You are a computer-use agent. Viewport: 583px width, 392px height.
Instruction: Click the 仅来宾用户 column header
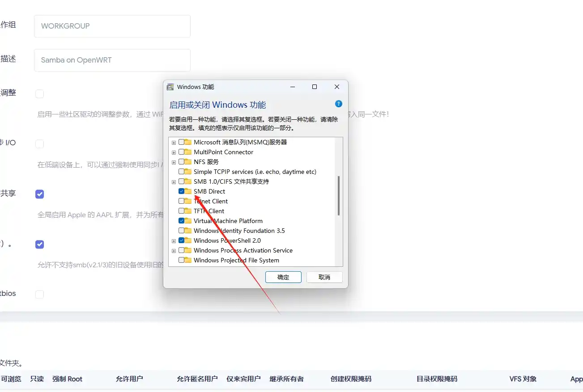[243, 379]
